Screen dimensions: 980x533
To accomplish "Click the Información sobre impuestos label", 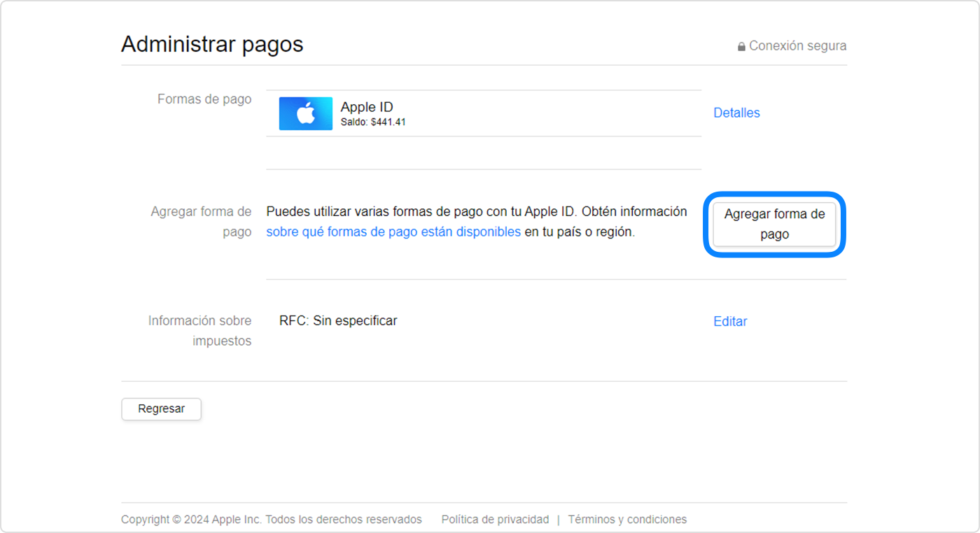I will pyautogui.click(x=199, y=331).
